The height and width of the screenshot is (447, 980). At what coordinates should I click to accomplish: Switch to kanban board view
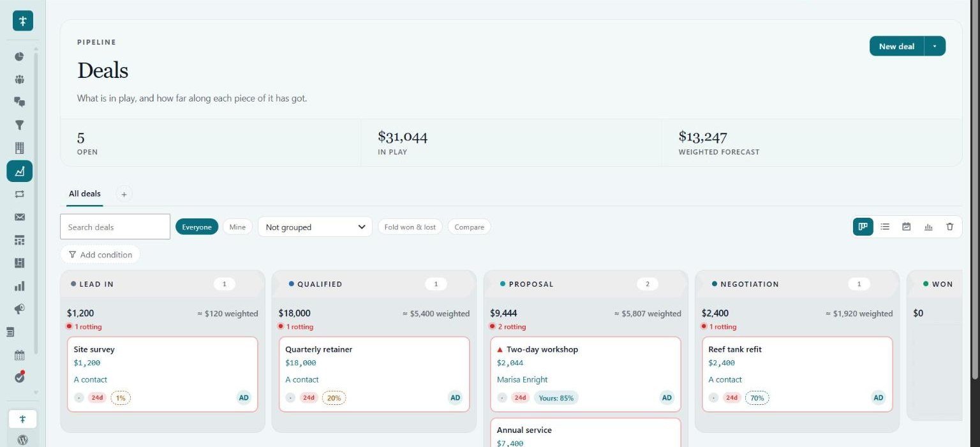point(863,227)
